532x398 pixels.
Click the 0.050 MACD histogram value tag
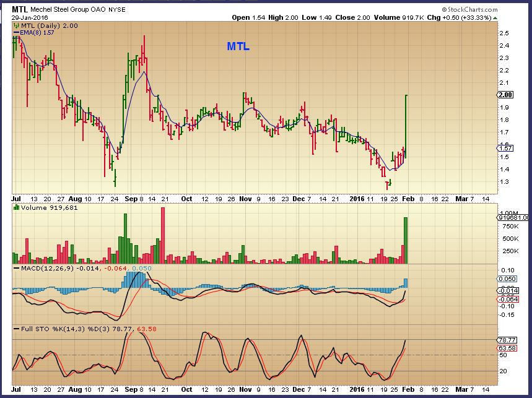pyautogui.click(x=506, y=280)
